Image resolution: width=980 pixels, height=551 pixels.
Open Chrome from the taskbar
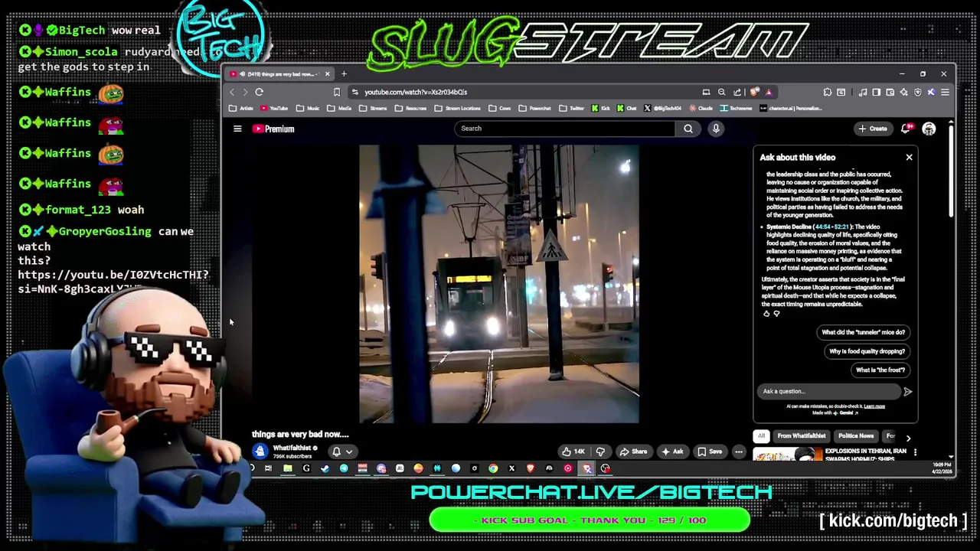tap(493, 468)
